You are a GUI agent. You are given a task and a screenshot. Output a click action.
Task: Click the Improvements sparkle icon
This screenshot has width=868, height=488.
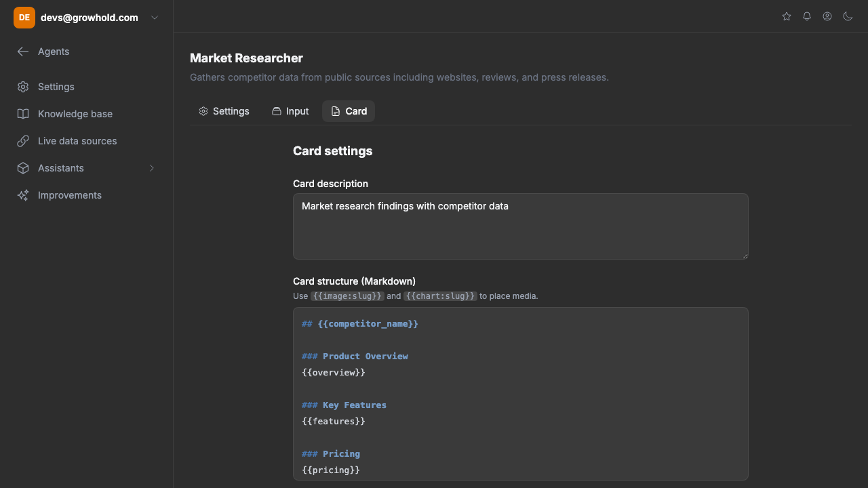coord(23,195)
